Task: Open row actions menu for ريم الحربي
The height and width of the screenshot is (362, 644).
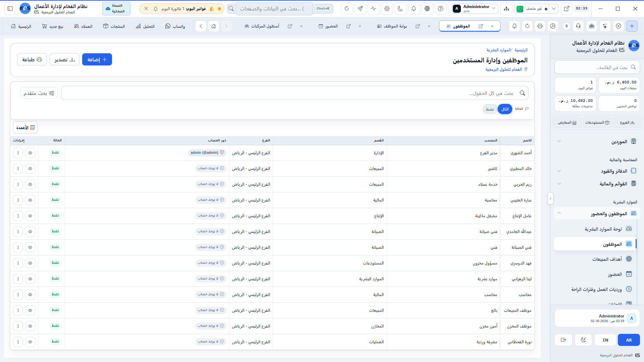Action: tap(18, 184)
